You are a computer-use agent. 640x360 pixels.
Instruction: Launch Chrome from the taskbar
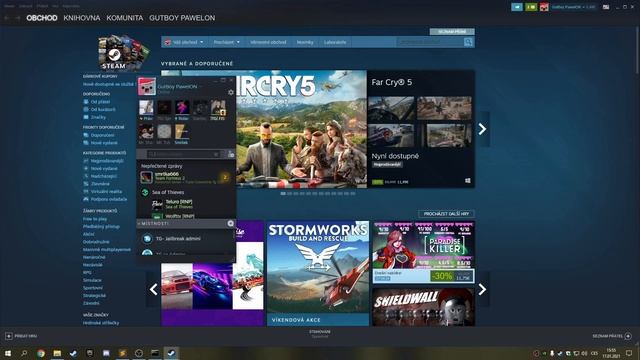(x=40, y=353)
